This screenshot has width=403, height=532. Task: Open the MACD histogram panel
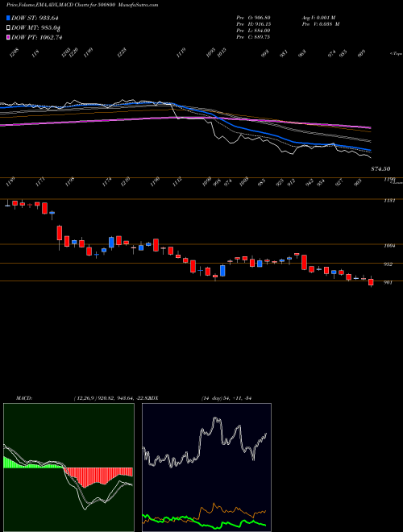pos(69,468)
